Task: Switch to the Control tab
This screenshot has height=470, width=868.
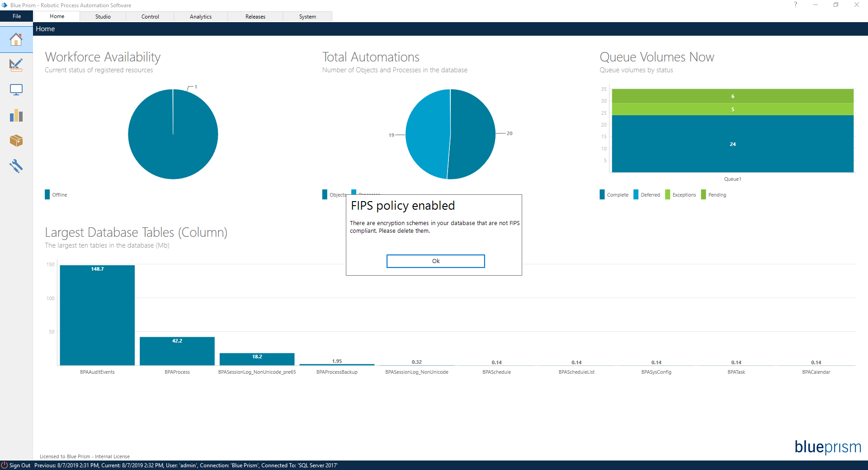Action: tap(150, 16)
